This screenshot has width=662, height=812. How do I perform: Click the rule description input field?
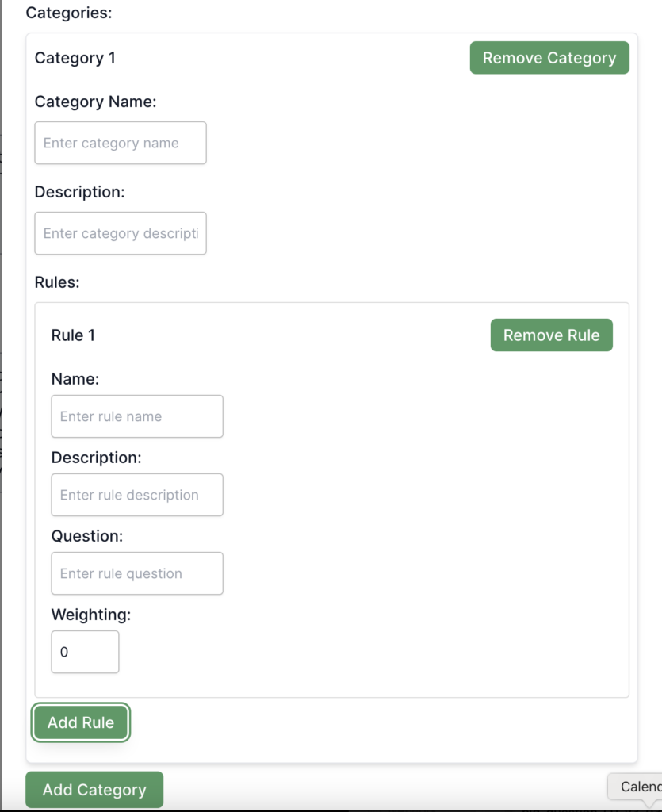pyautogui.click(x=137, y=495)
